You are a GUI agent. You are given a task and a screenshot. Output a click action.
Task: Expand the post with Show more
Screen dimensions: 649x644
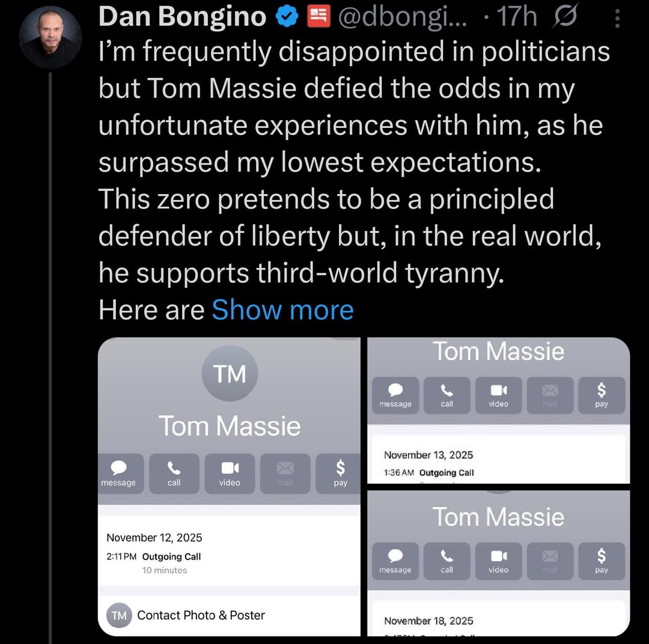coord(282,310)
